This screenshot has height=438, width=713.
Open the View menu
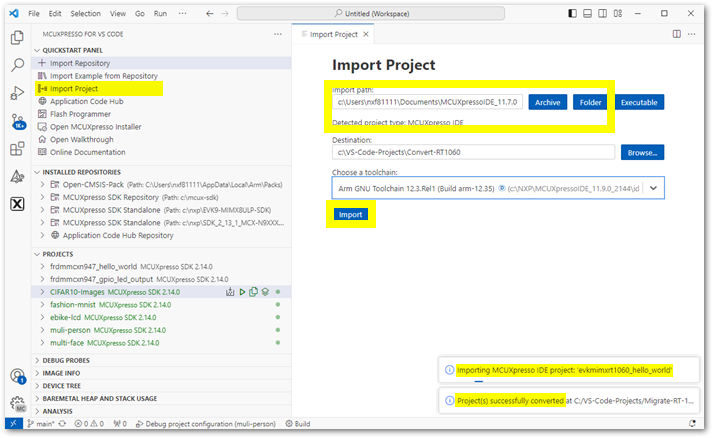click(118, 14)
